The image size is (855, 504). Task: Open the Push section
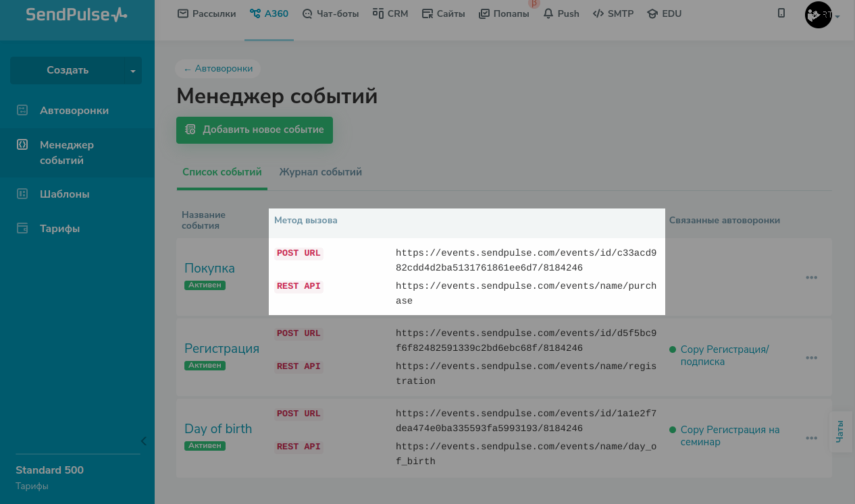click(x=561, y=13)
